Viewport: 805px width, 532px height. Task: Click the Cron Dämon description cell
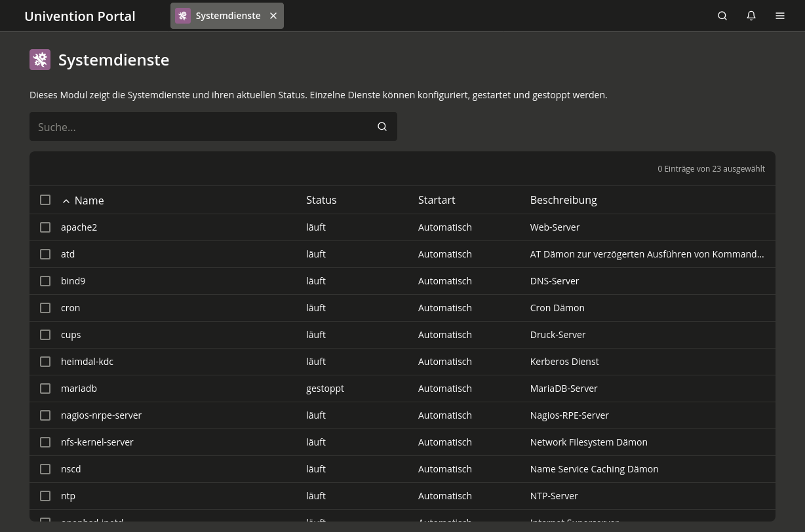click(x=557, y=308)
